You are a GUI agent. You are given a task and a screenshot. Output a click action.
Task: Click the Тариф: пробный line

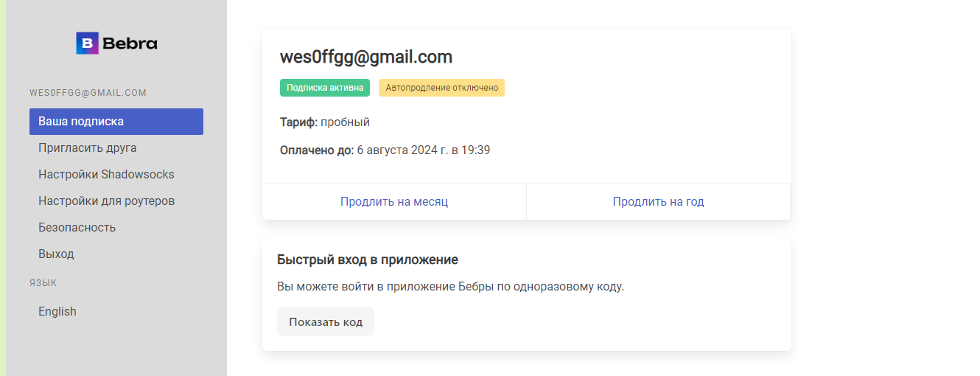point(325,122)
